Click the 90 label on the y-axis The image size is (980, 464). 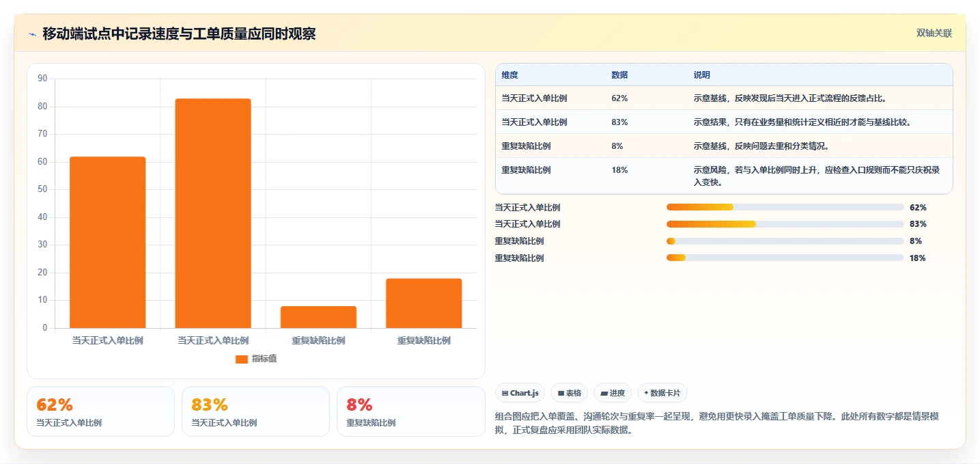click(42, 79)
